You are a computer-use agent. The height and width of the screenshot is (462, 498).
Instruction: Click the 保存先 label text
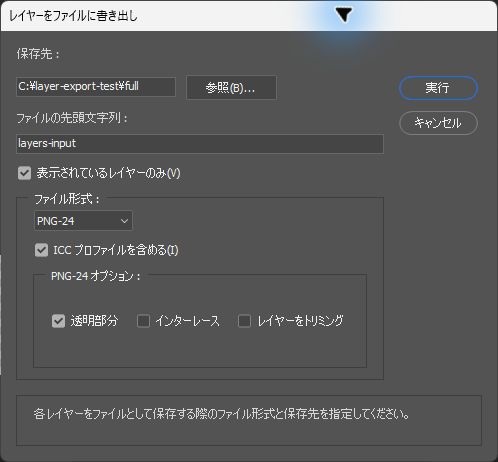pyautogui.click(x=38, y=54)
